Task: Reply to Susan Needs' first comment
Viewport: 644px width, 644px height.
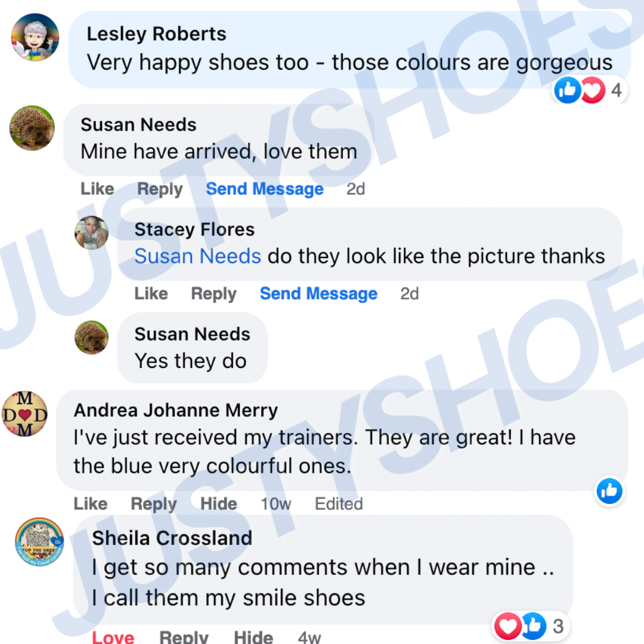Action: [x=160, y=189]
